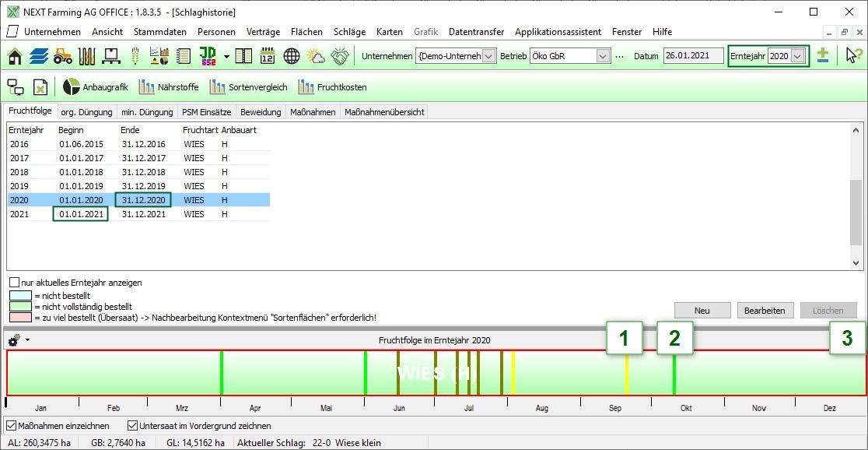Open the handshake contracts icon
868x450 pixels.
click(340, 56)
